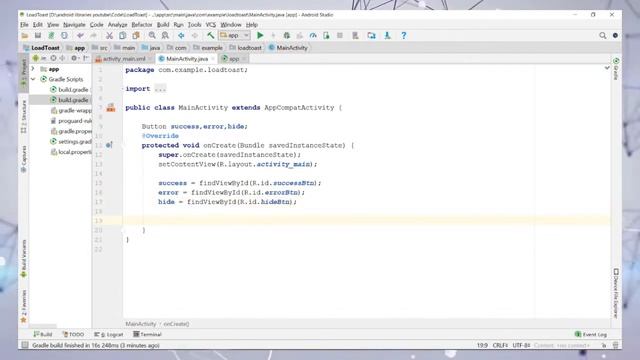Click the override gutter icon beside onCreate

coord(109,145)
